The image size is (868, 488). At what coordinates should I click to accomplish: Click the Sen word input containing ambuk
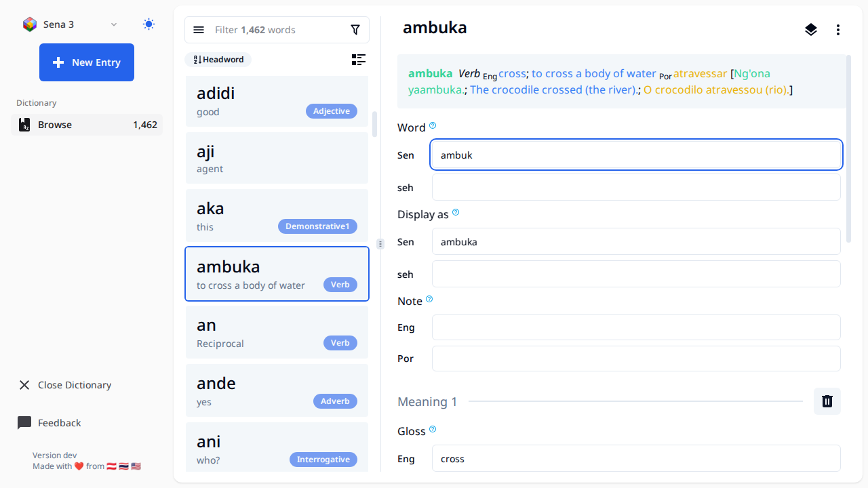point(635,155)
